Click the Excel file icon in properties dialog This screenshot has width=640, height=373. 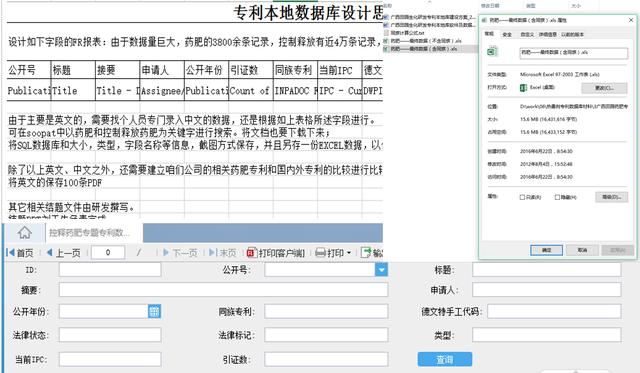coord(492,52)
